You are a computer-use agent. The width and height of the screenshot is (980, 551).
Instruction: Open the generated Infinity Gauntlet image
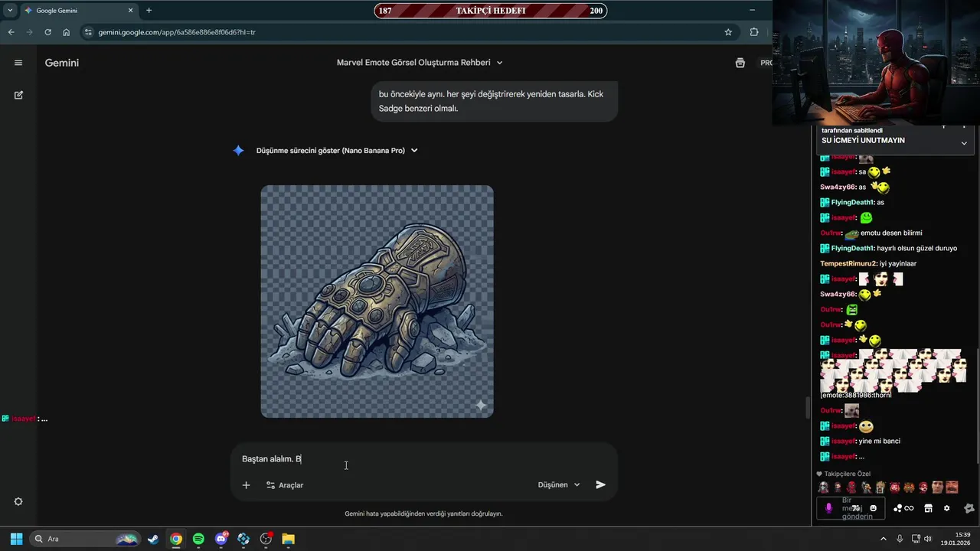click(377, 302)
